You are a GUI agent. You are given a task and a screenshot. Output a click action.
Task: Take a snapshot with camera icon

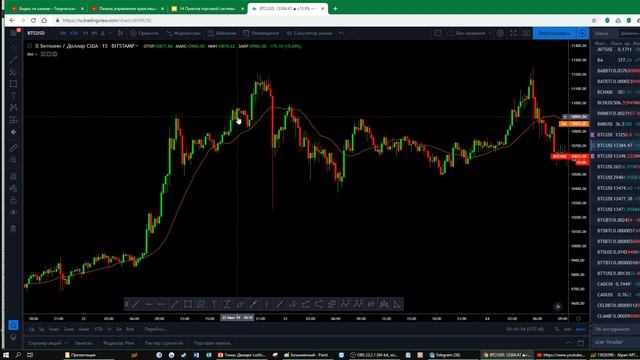[x=526, y=33]
